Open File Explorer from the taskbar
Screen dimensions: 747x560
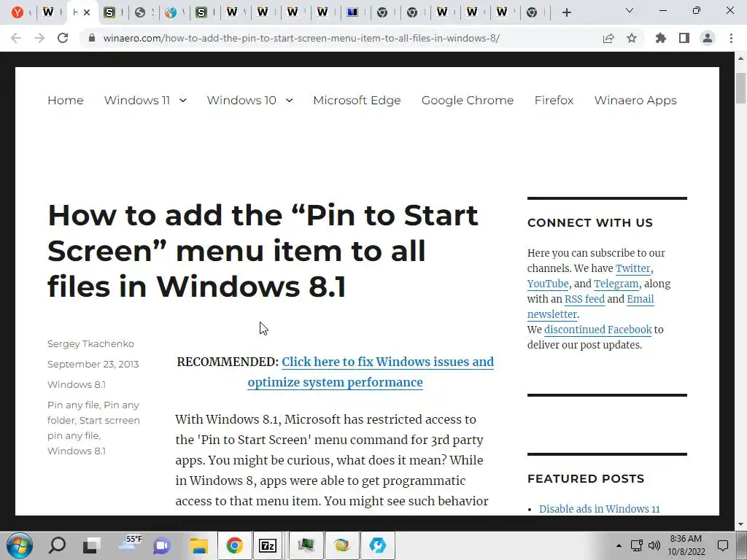click(198, 545)
